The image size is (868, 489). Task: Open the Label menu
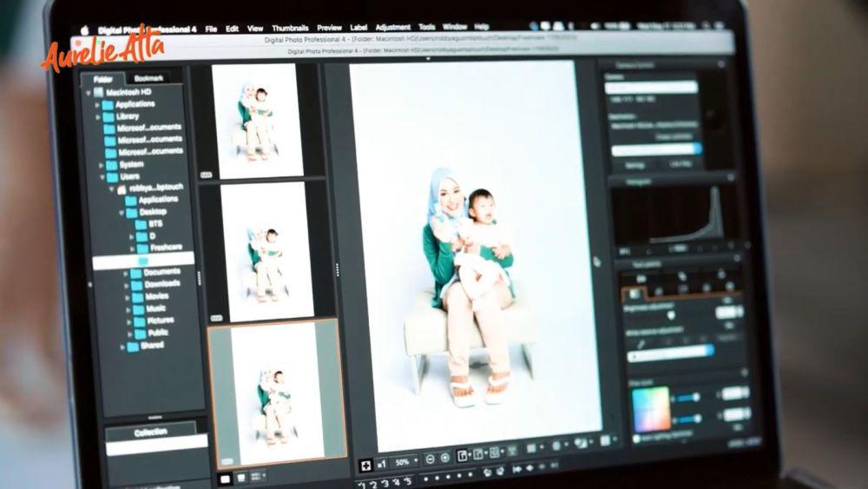coord(358,27)
